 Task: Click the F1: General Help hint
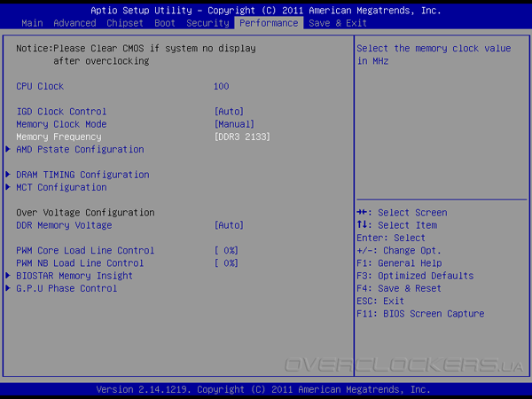coord(399,263)
